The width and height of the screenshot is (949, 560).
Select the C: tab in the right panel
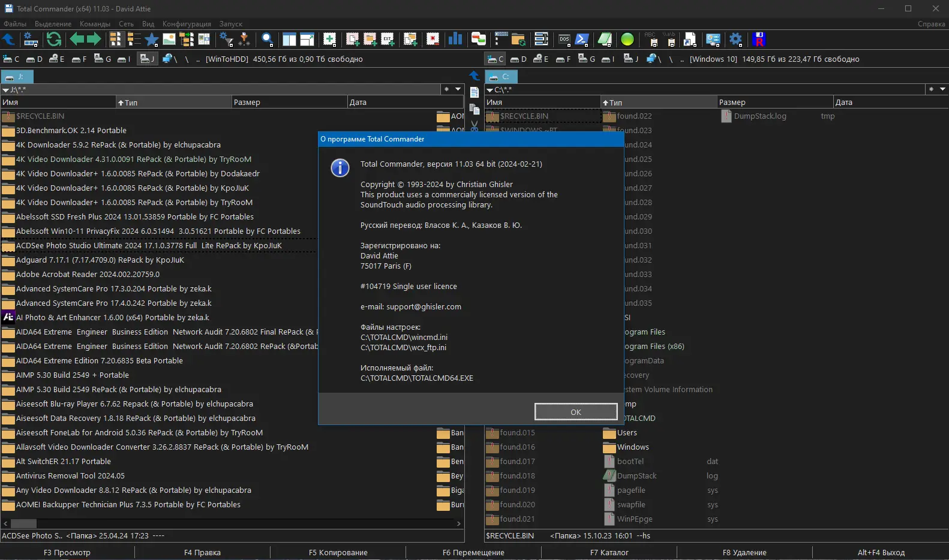(x=501, y=77)
